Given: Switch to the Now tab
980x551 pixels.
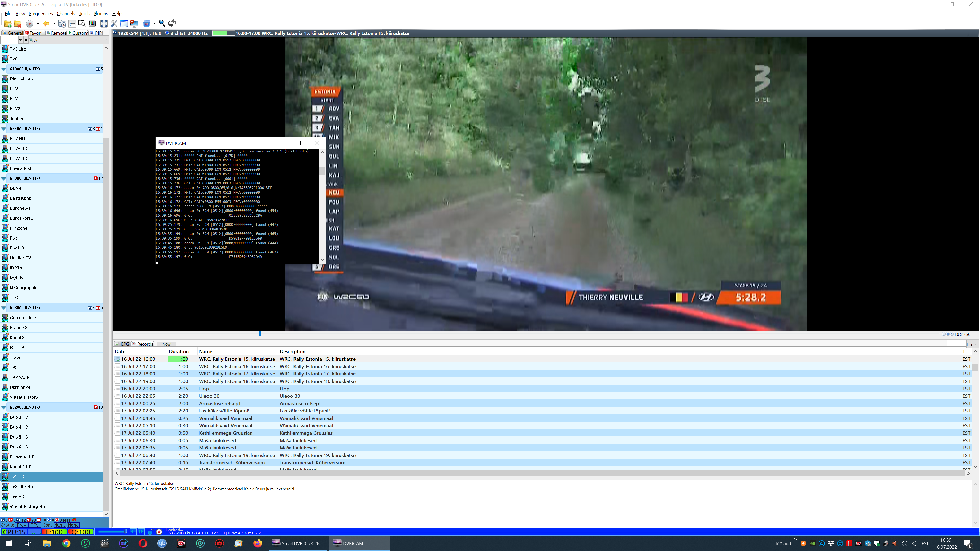Looking at the screenshot, I should tap(166, 344).
